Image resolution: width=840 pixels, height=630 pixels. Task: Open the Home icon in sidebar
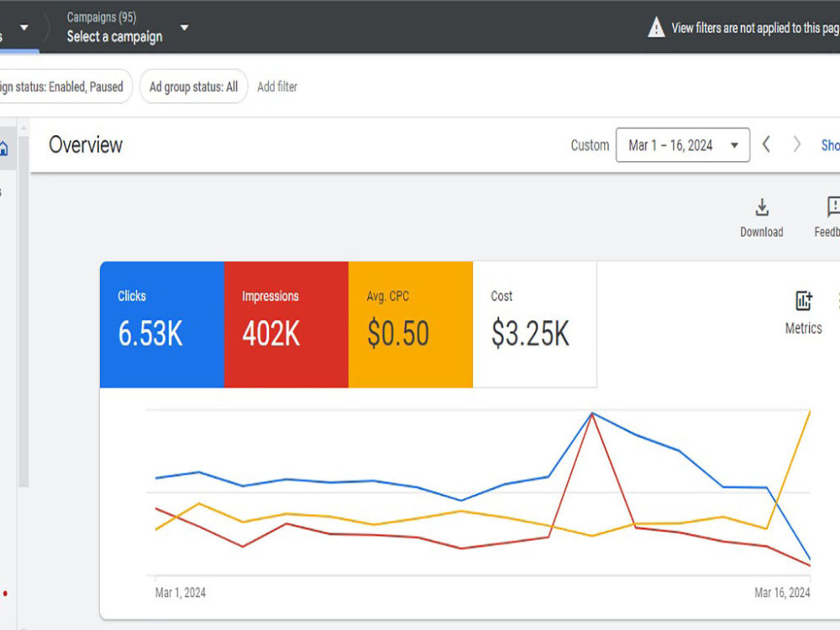[x=3, y=149]
